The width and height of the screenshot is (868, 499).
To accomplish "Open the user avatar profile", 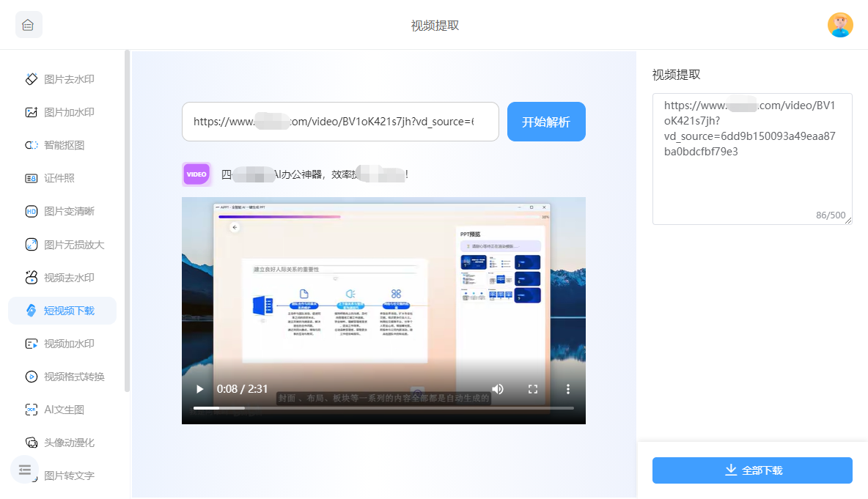I will tap(840, 25).
